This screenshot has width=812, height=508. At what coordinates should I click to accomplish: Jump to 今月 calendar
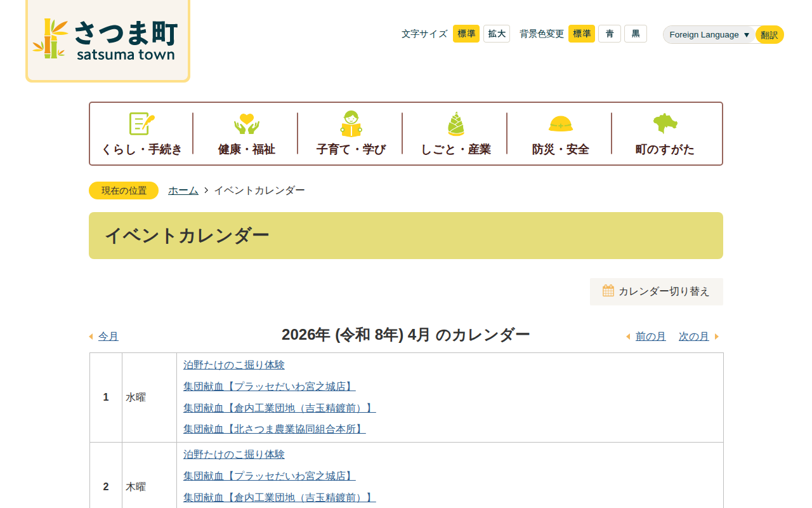pos(108,337)
